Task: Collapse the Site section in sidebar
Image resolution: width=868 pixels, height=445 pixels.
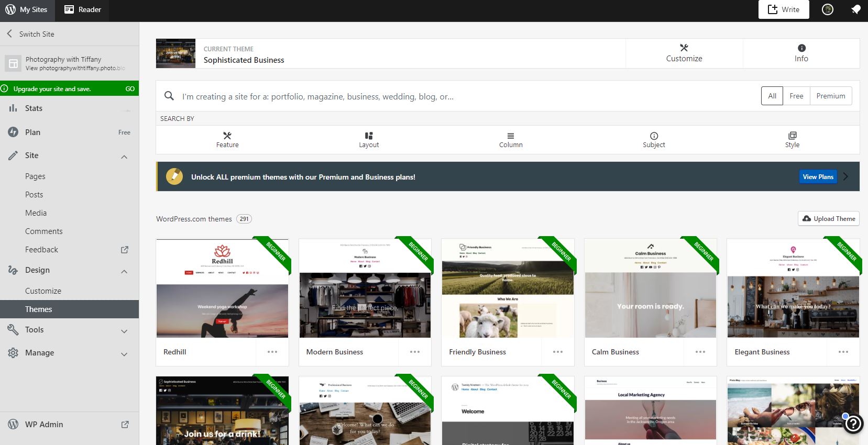Action: [124, 157]
